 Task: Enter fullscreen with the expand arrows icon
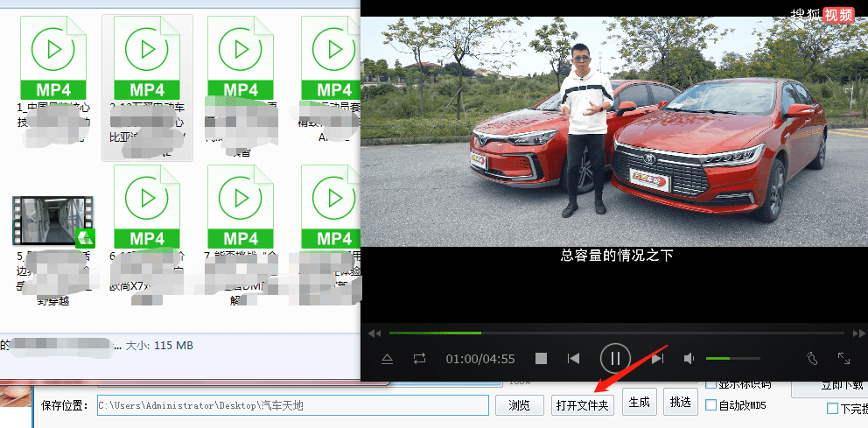pyautogui.click(x=843, y=358)
